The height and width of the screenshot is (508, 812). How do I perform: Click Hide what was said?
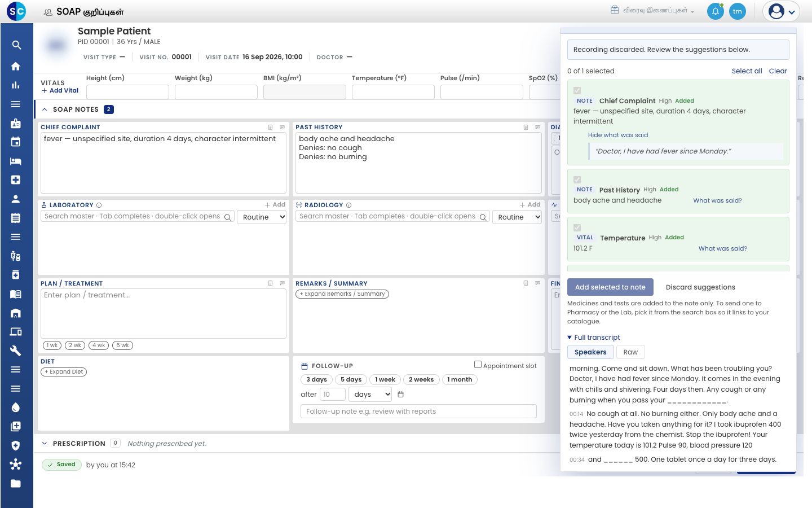click(618, 135)
